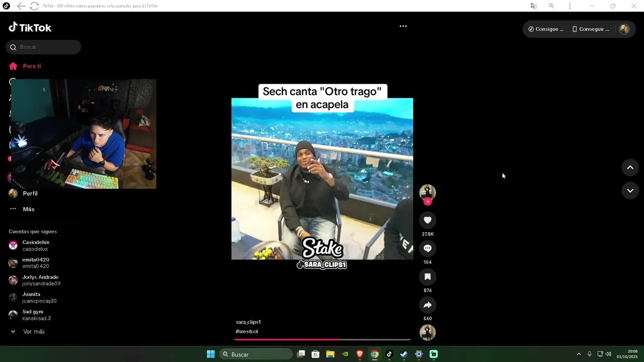Click the #westcol hashtag
The width and height of the screenshot is (644, 362).
pos(247,331)
